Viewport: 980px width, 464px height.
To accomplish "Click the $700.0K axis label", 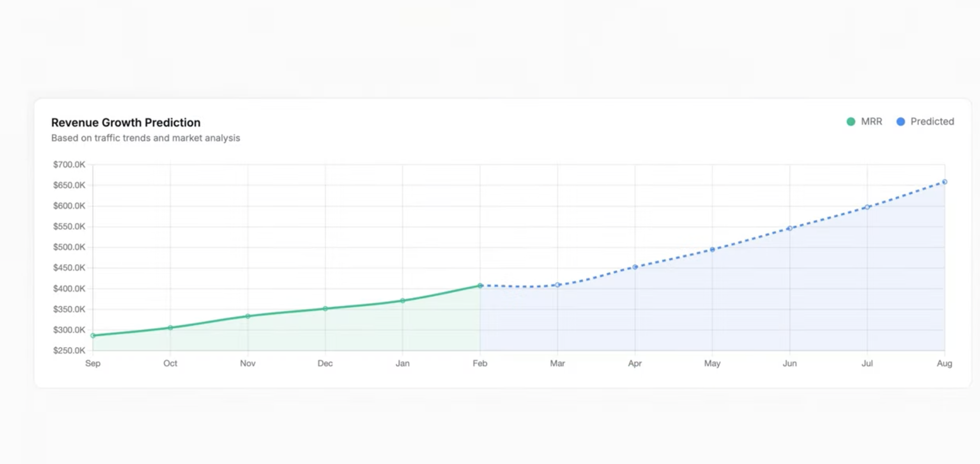I will 69,165.
